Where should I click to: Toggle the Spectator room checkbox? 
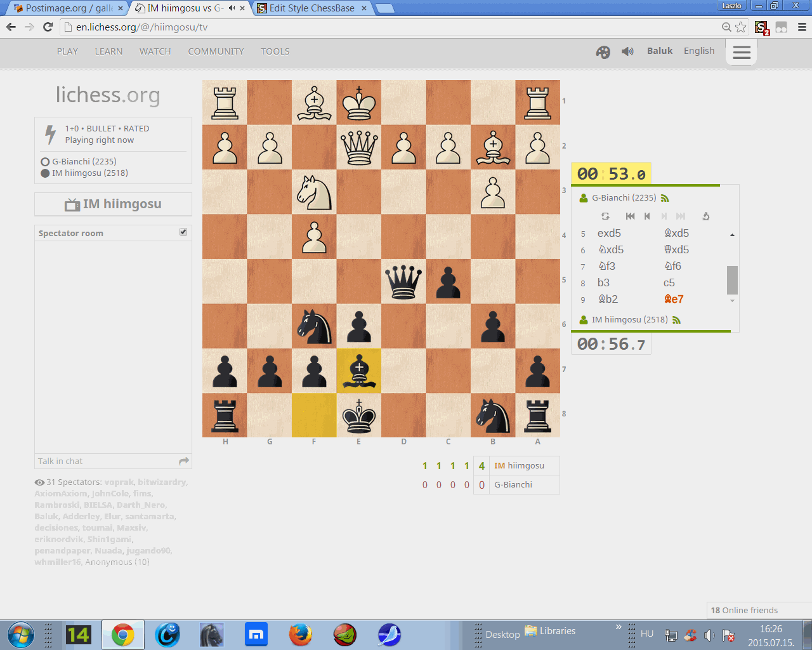coord(183,232)
